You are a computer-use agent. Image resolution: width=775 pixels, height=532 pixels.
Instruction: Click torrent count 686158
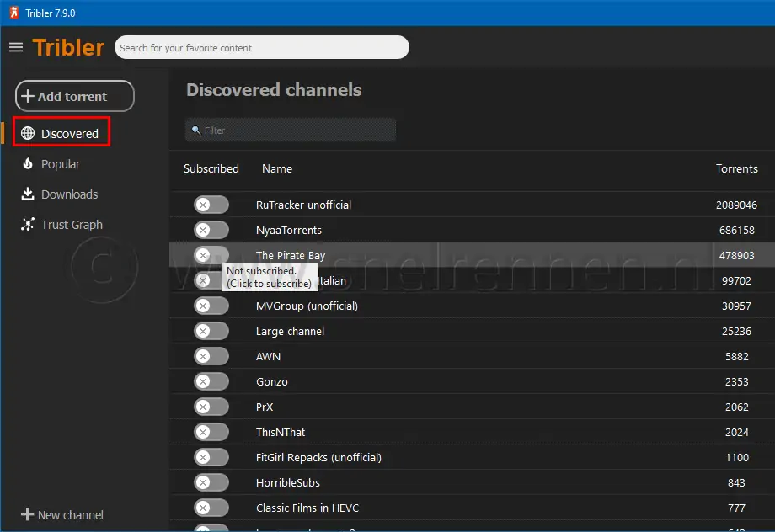point(736,230)
